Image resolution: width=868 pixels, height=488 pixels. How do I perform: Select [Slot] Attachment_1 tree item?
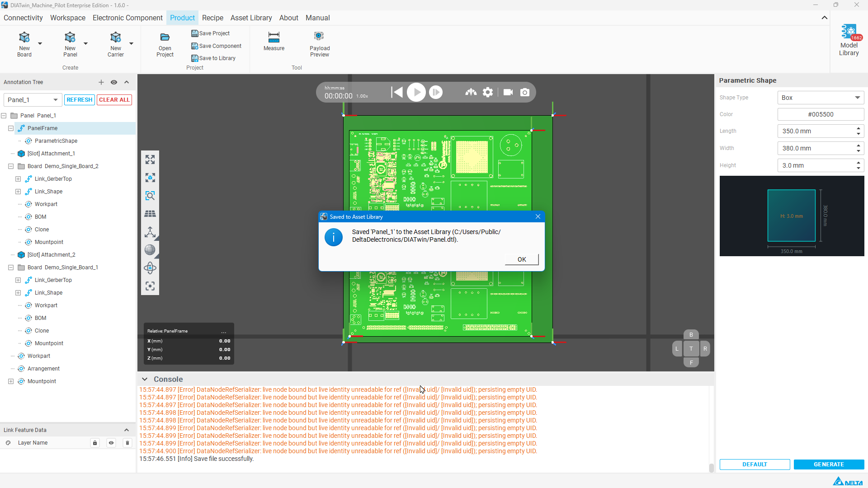point(51,154)
